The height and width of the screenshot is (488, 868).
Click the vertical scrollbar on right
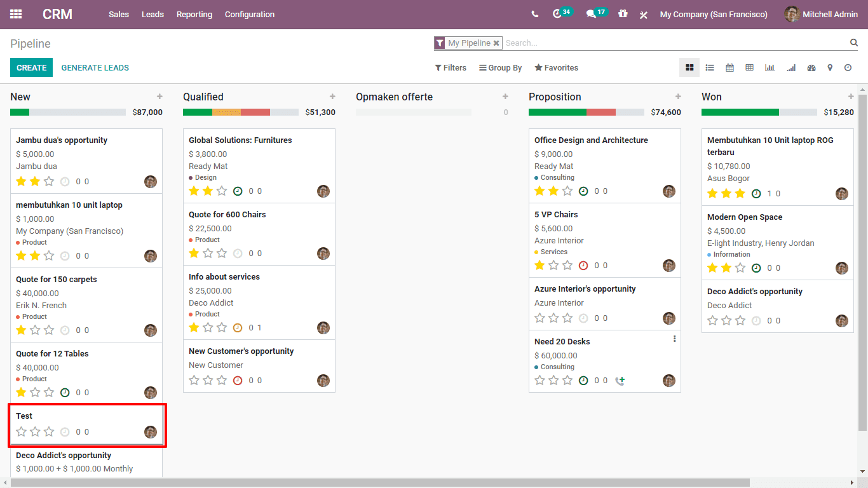[x=862, y=262]
